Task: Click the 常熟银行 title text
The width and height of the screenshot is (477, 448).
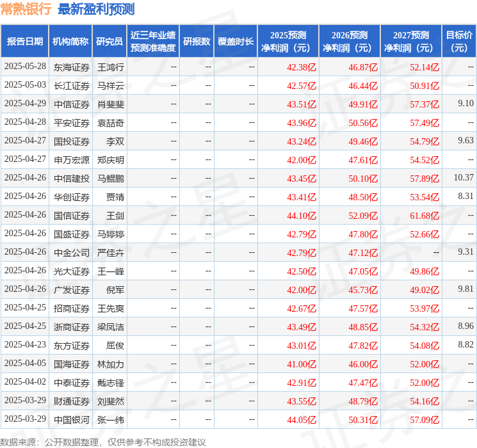Action: pyautogui.click(x=26, y=10)
